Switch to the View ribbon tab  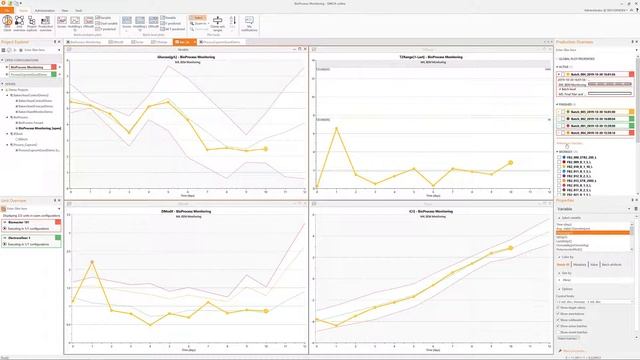click(x=65, y=11)
